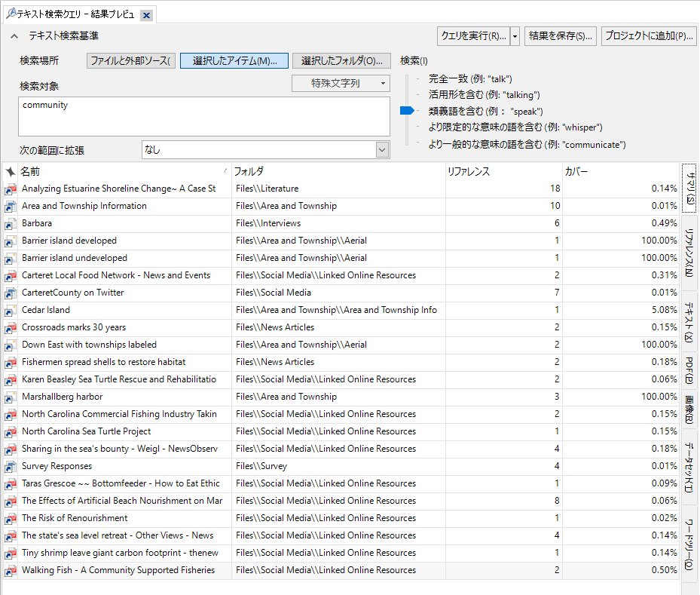Click the 選択したフォルダ button
Viewport: 700px width, 595px height.
pyautogui.click(x=341, y=61)
